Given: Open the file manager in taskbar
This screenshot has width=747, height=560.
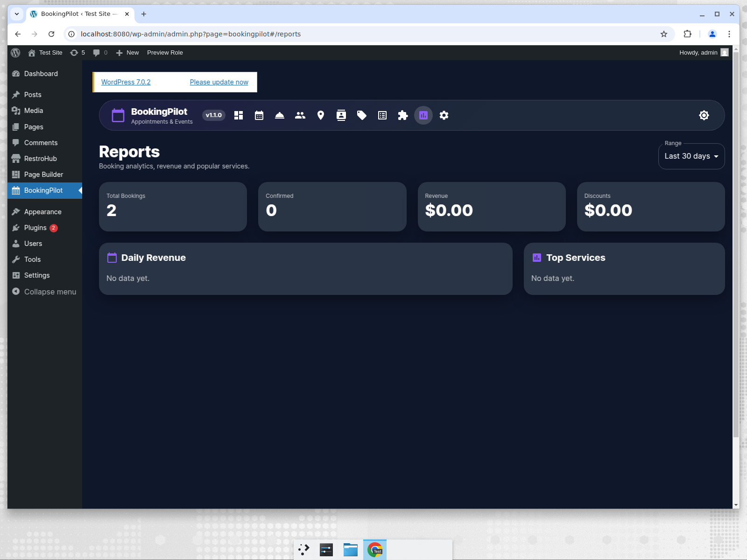Looking at the screenshot, I should pyautogui.click(x=351, y=550).
